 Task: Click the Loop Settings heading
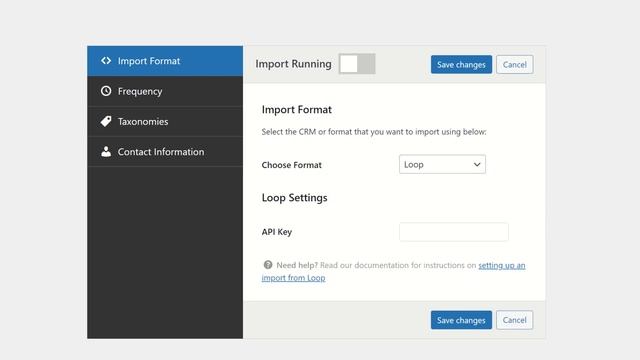[x=294, y=198]
